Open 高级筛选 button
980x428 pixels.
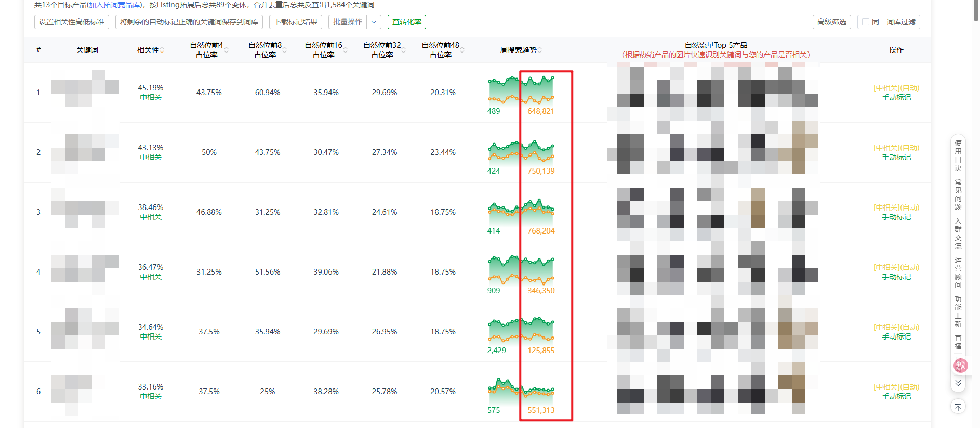point(832,22)
